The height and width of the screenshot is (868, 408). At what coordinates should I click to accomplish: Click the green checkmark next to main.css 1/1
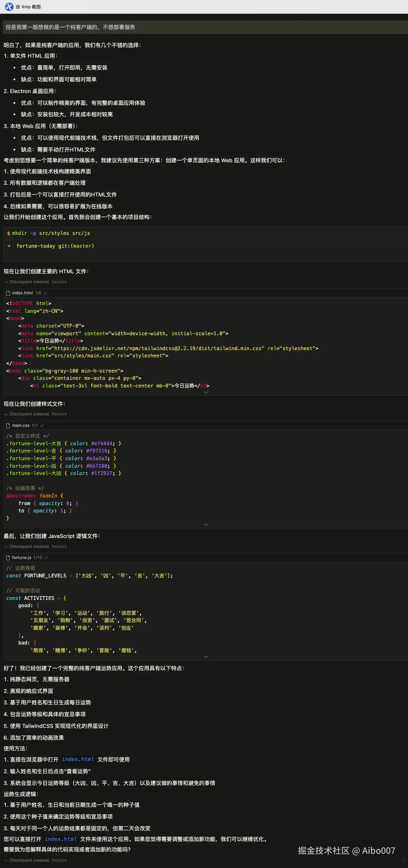42,426
